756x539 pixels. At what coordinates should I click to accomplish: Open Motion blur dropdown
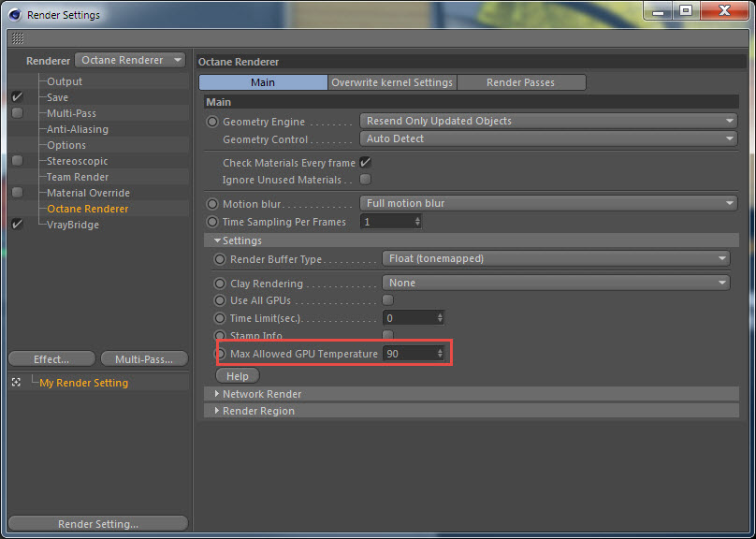tap(548, 203)
